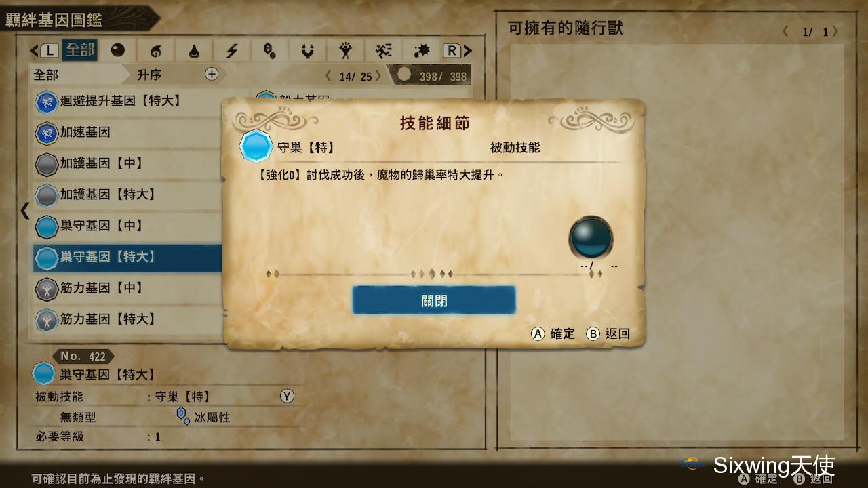Select the power type flexing figure icon
The height and width of the screenshot is (488, 868).
[346, 51]
